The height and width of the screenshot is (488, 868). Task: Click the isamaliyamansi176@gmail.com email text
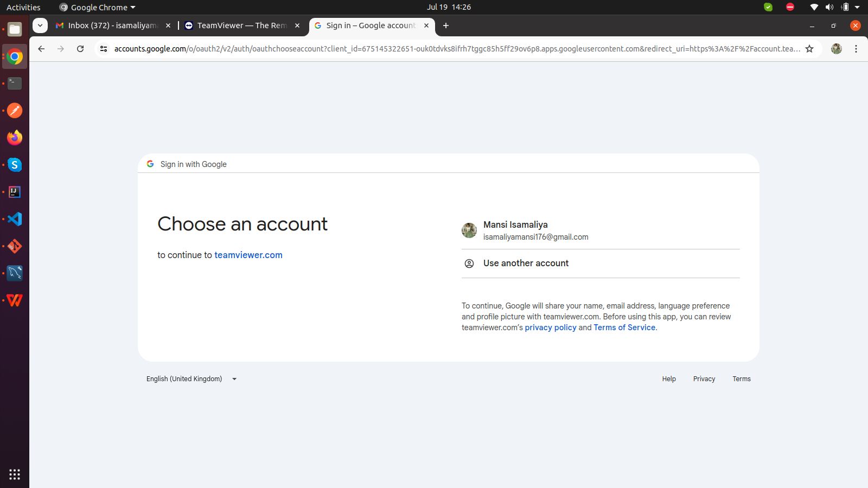click(536, 237)
